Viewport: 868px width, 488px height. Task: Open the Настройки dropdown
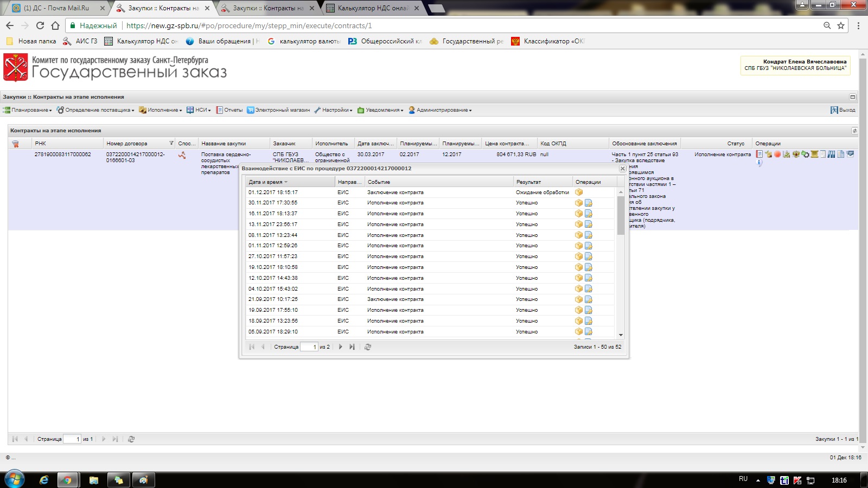pyautogui.click(x=334, y=110)
